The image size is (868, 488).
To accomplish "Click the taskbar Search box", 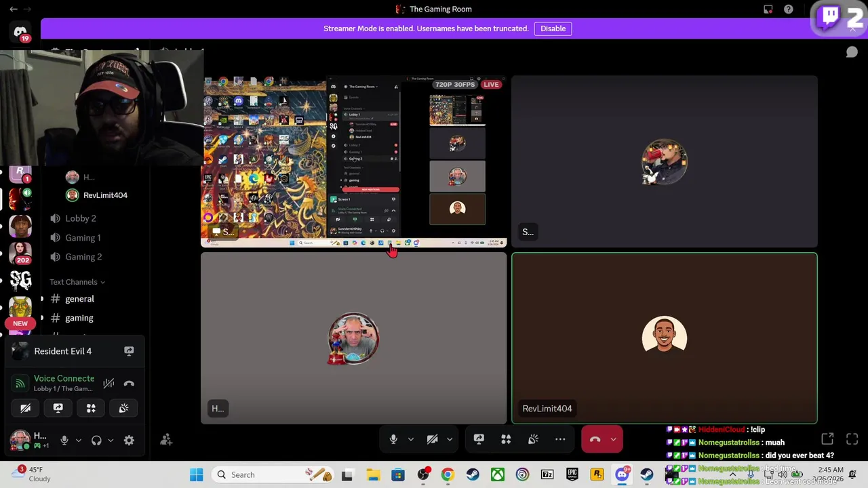I will click(x=274, y=474).
